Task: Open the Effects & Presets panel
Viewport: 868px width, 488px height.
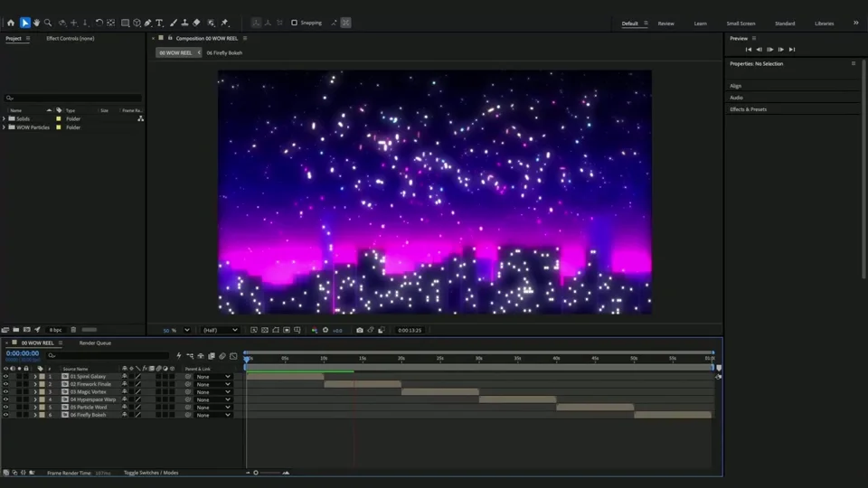Action: point(748,109)
